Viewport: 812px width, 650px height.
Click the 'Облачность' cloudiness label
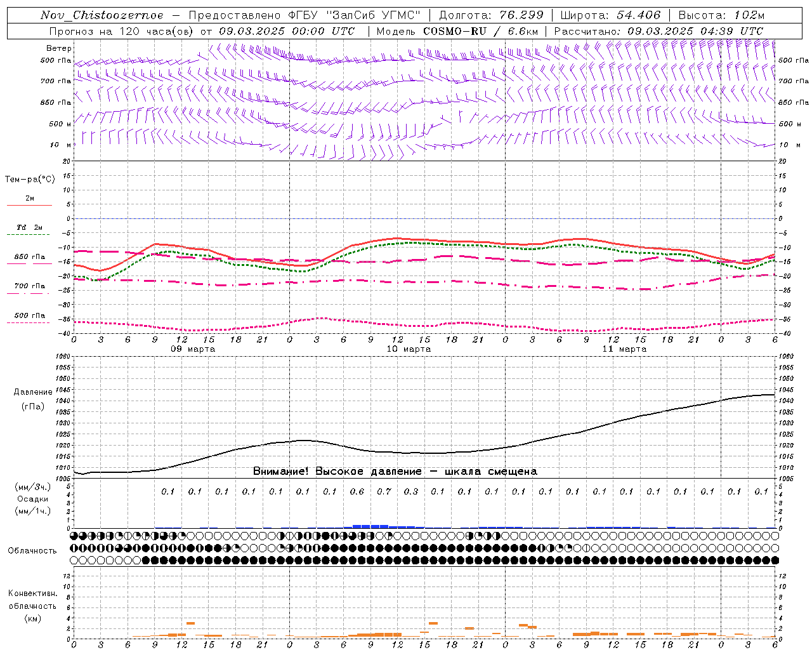(x=32, y=551)
